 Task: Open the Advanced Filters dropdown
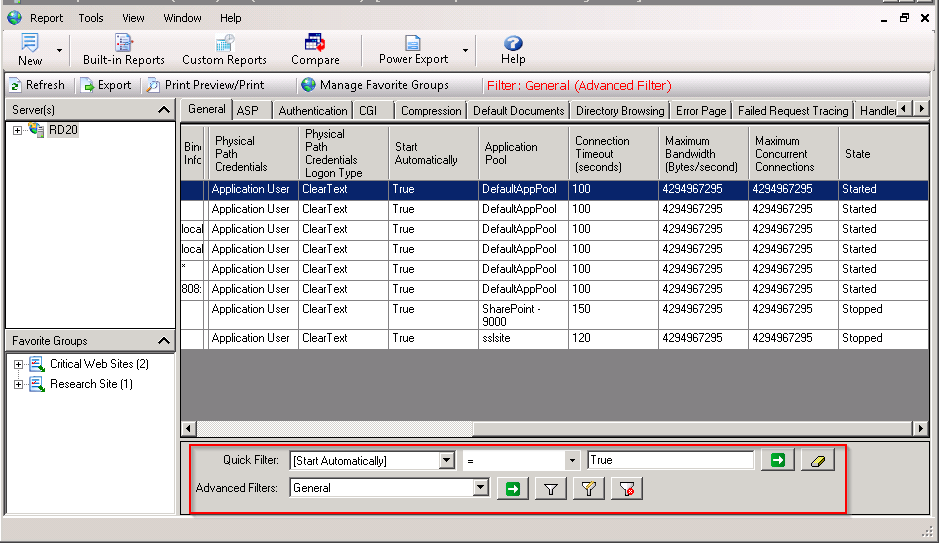(x=481, y=488)
